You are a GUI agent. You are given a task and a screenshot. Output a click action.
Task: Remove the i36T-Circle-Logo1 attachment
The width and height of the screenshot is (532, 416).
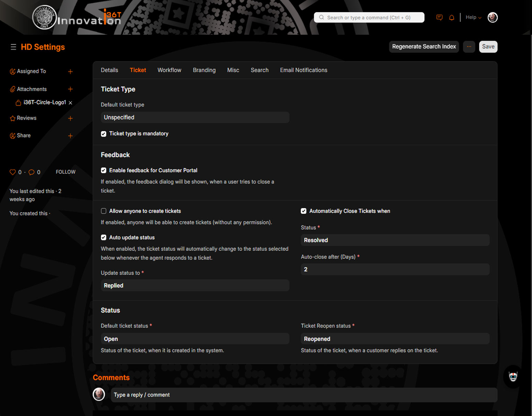coord(70,103)
